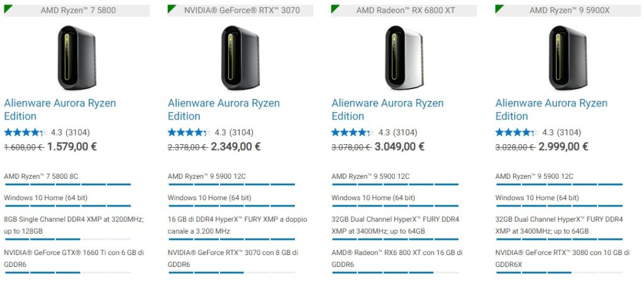Open Alienware Aurora Ryzen Edition link priced 2.349,00 €

[224, 110]
